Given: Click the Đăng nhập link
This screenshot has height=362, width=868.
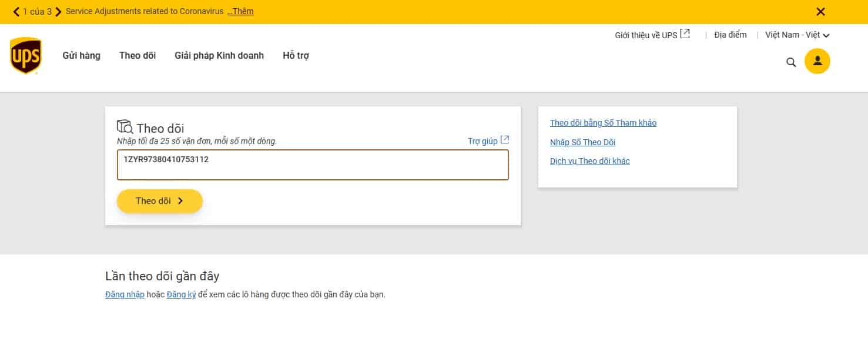Looking at the screenshot, I should click(125, 294).
